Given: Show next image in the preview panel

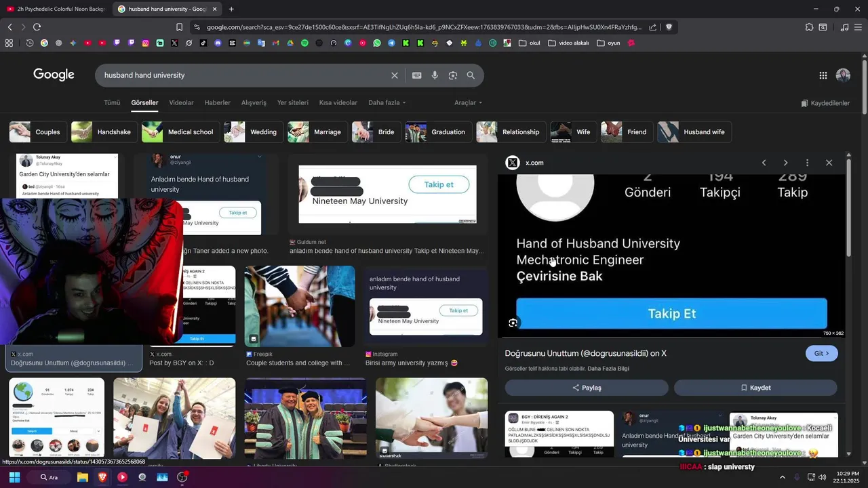Looking at the screenshot, I should tap(785, 163).
